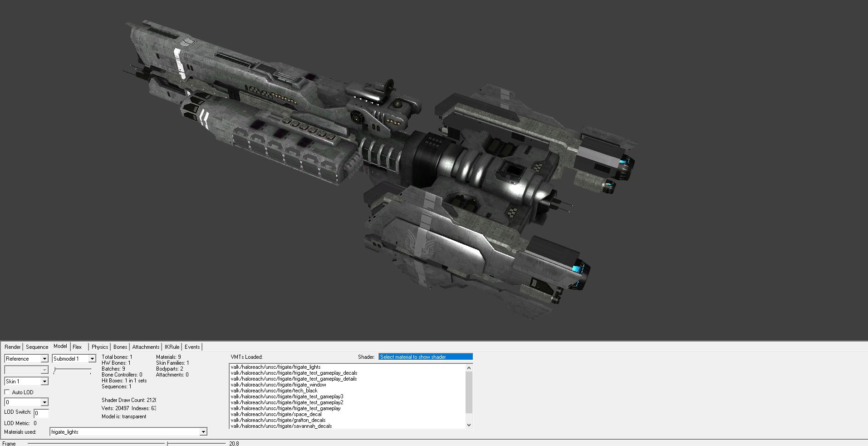Switch to the Attachments tab
868x446 pixels.
click(x=146, y=347)
